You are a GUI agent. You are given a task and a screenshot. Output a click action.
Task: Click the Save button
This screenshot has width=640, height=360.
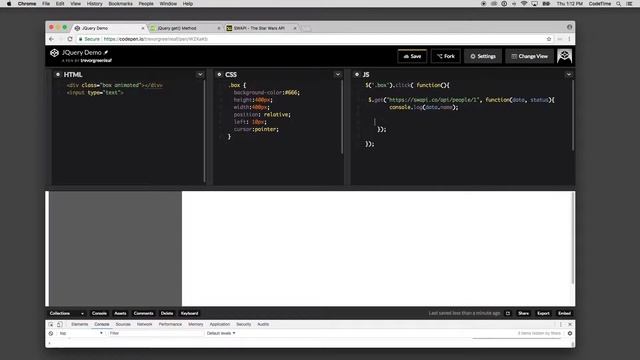(412, 56)
